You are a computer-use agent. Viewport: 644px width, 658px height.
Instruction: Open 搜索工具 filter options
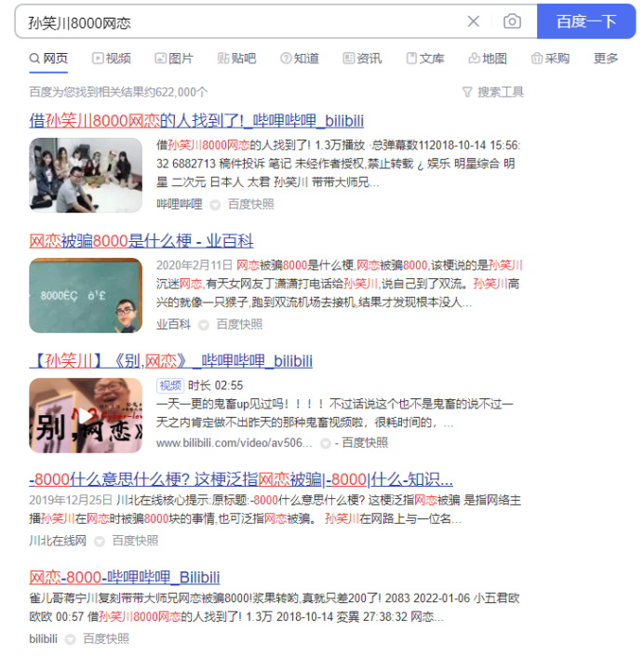pyautogui.click(x=492, y=92)
